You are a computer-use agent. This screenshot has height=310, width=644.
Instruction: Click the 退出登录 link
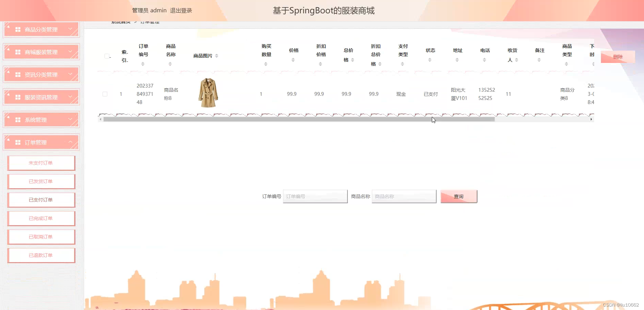[x=181, y=11]
